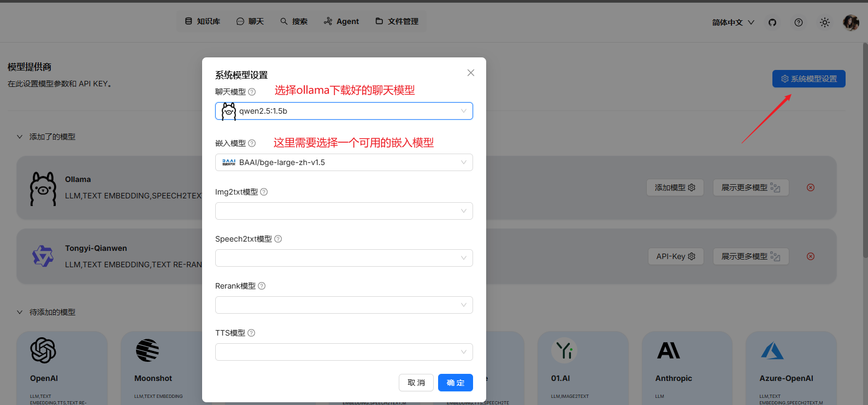Image resolution: width=868 pixels, height=405 pixels.
Task: Click the 01.AI logo icon
Action: pos(564,350)
